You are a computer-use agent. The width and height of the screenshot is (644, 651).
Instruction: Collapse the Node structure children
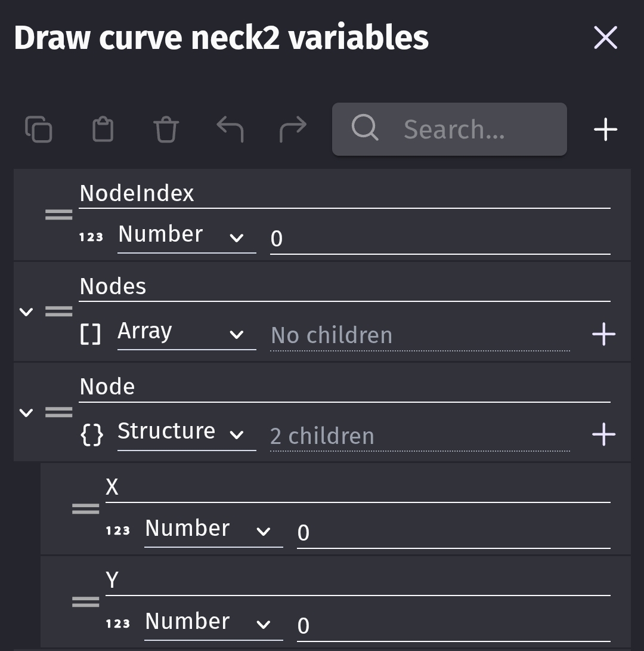pyautogui.click(x=26, y=412)
